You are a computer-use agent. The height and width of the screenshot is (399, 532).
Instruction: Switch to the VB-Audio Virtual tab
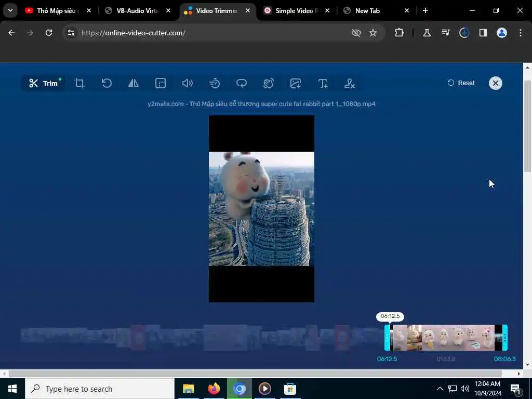click(x=137, y=11)
